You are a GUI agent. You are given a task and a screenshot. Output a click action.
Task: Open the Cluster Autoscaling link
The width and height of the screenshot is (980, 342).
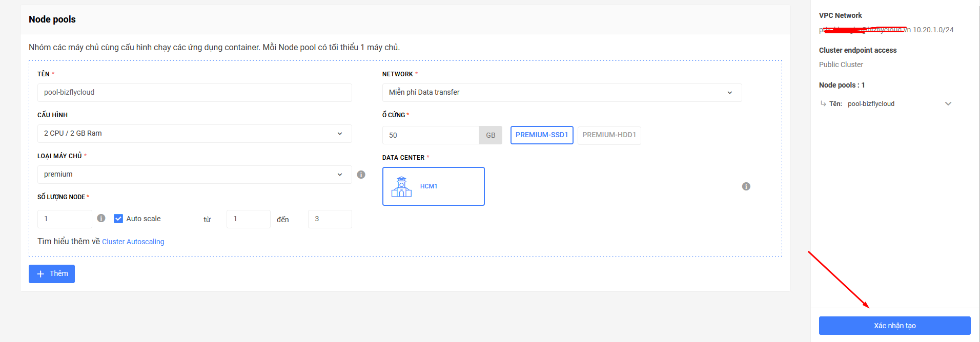(133, 242)
